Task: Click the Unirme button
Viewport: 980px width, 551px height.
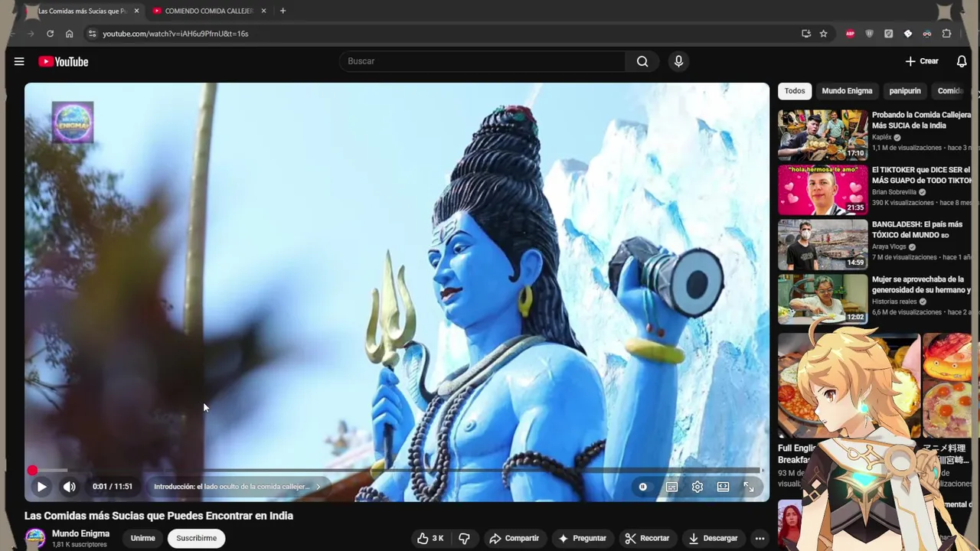Action: coord(142,538)
